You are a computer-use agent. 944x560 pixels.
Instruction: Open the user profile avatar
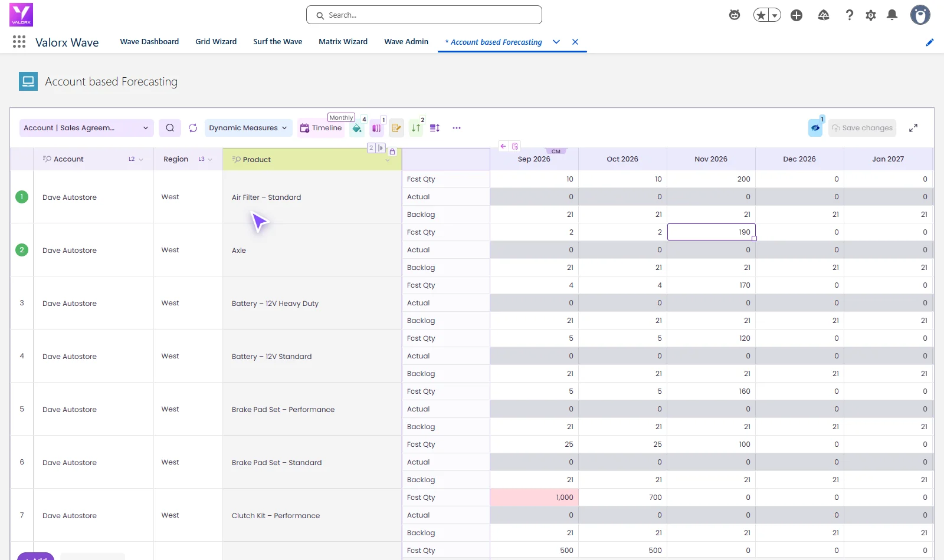(x=920, y=15)
